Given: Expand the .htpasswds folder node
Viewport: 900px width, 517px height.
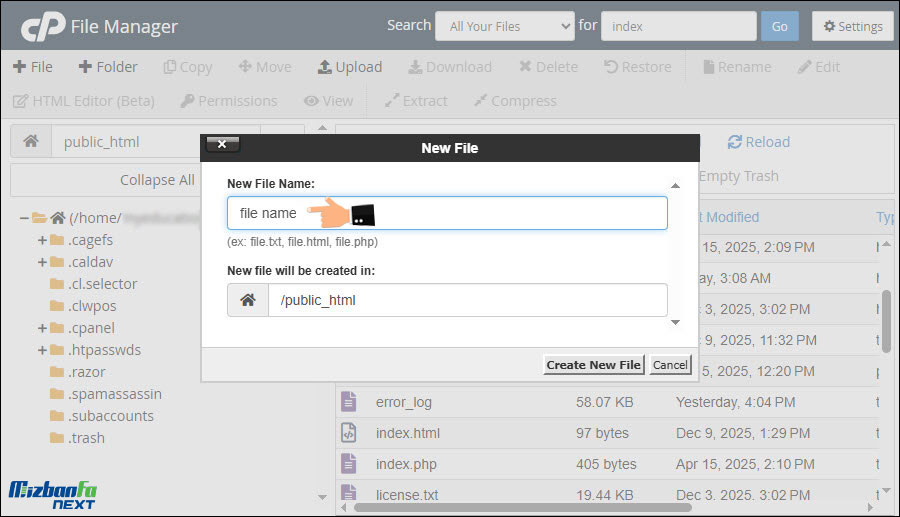Looking at the screenshot, I should [x=42, y=350].
